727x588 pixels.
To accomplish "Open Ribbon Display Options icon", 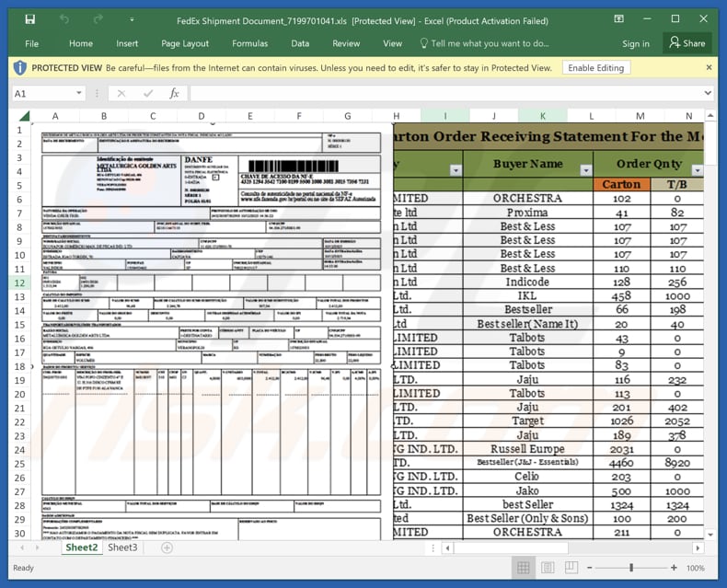I will [x=619, y=18].
